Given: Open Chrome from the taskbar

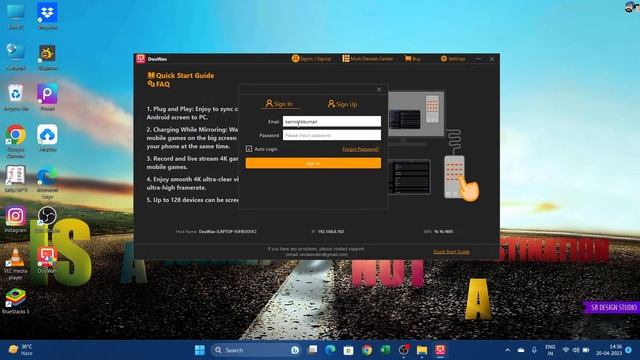Looking at the screenshot, I should pos(367,350).
